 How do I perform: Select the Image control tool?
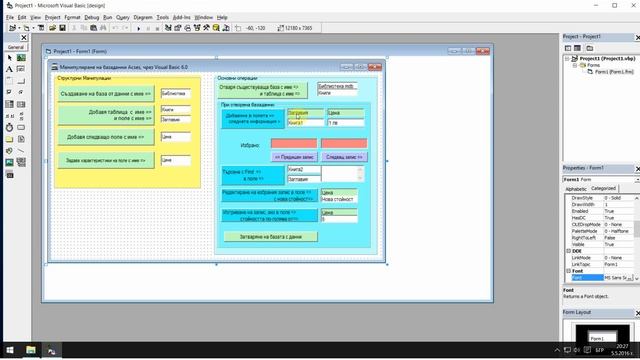click(9, 162)
